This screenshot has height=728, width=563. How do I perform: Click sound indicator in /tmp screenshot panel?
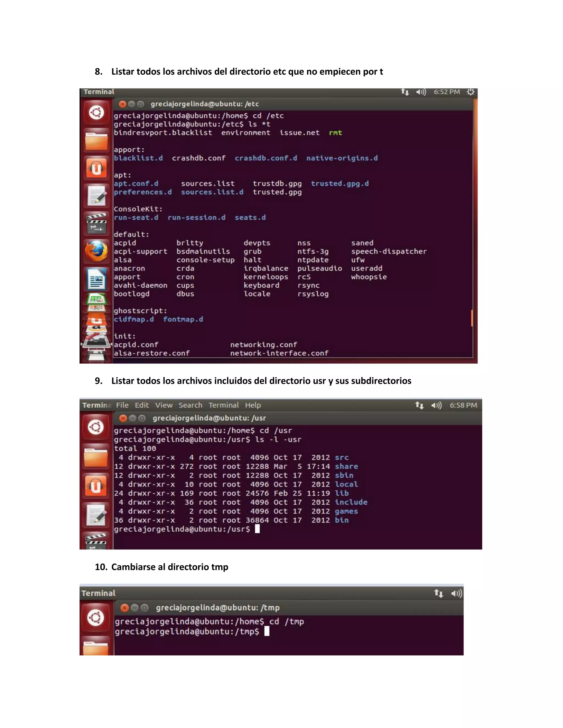[x=457, y=593]
